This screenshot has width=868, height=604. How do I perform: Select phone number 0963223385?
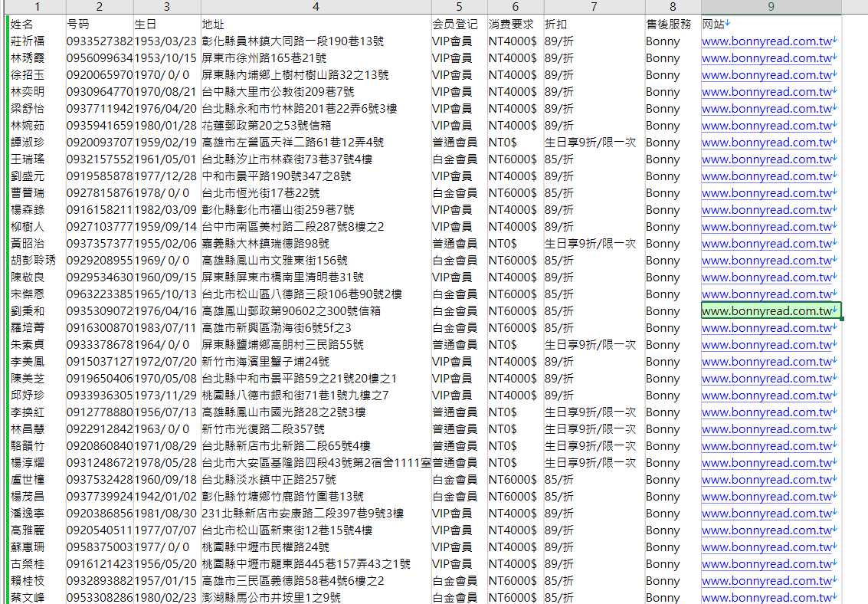click(100, 294)
